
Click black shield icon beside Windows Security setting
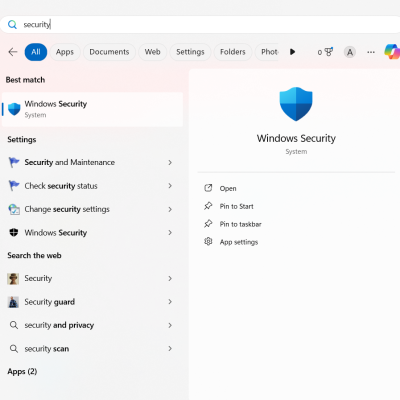point(14,233)
